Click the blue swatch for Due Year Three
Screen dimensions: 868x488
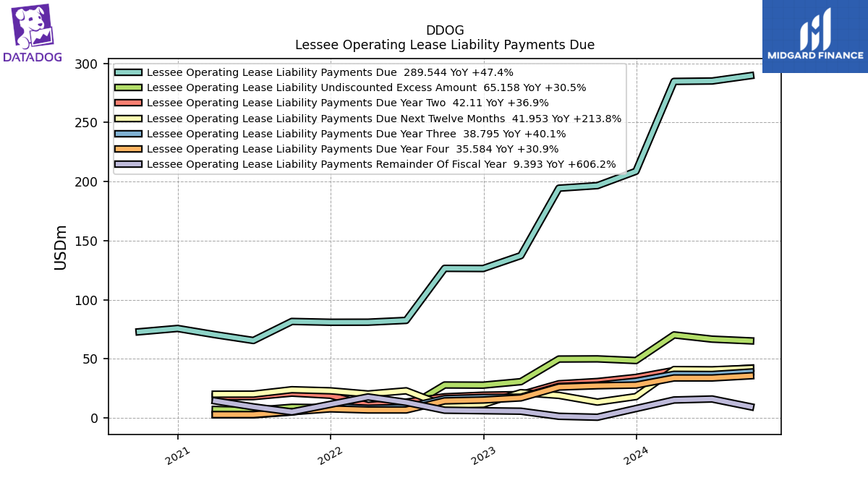(129, 134)
